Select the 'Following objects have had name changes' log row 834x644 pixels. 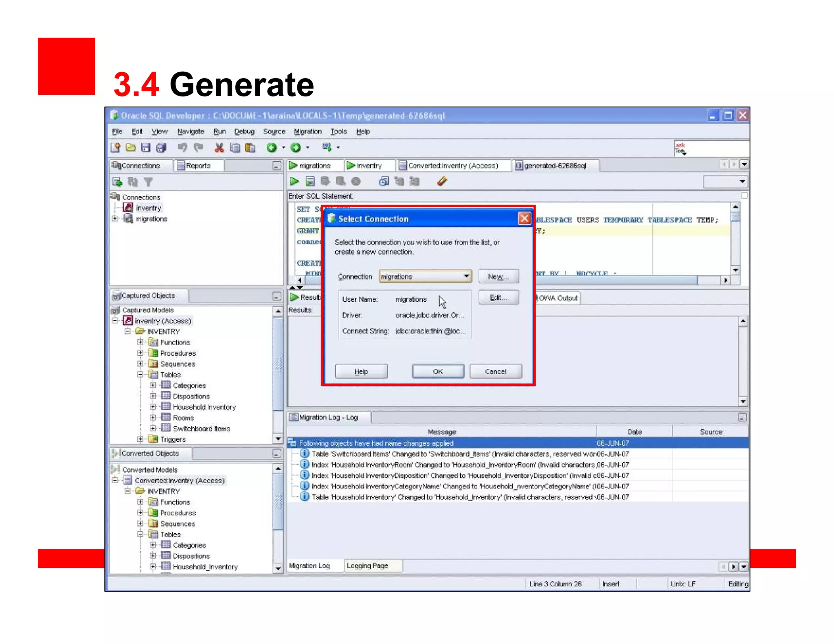tap(518, 443)
